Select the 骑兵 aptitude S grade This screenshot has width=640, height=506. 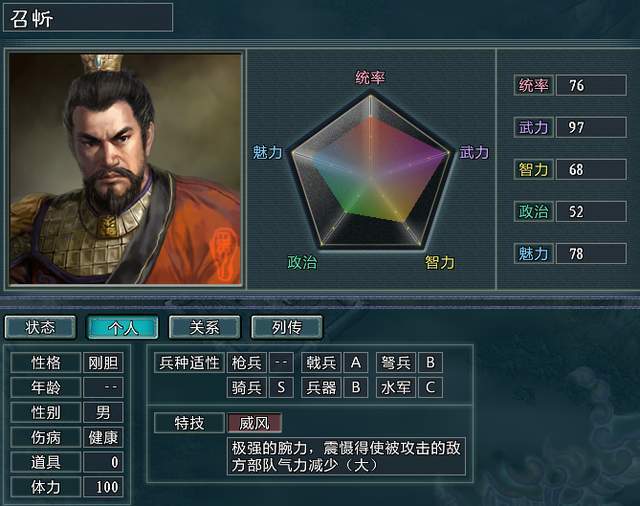click(x=281, y=387)
